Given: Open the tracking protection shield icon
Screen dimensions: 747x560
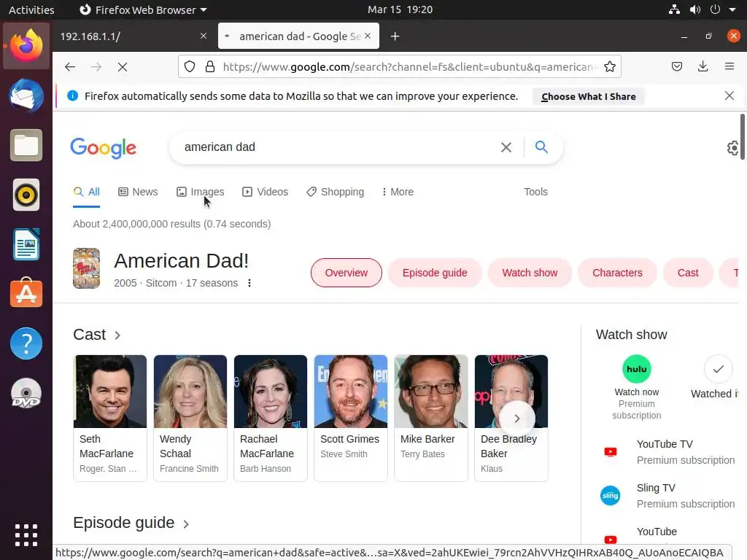Looking at the screenshot, I should (190, 66).
